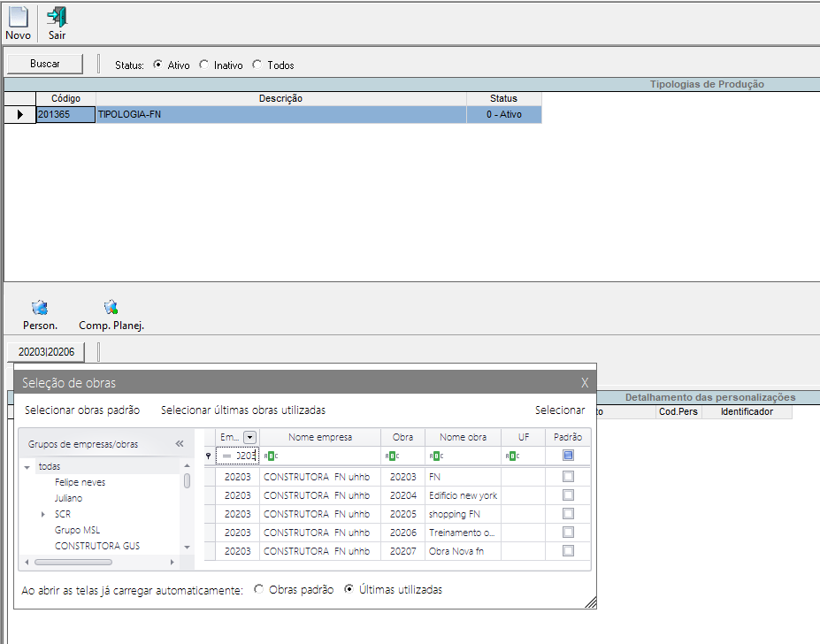
Task: Click the 20203|20206 obras button
Action: (47, 352)
